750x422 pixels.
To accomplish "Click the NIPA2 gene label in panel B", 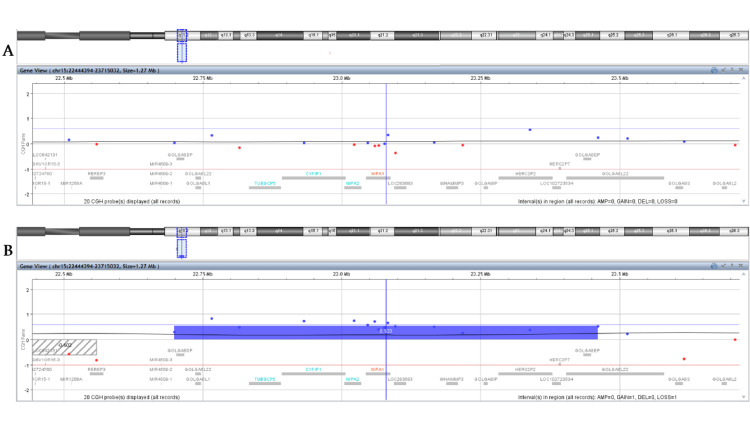I will pyautogui.click(x=352, y=379).
